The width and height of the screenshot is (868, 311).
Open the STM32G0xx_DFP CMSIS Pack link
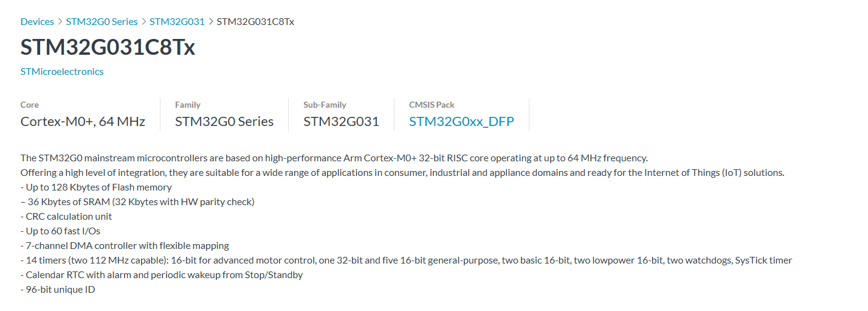click(x=461, y=121)
